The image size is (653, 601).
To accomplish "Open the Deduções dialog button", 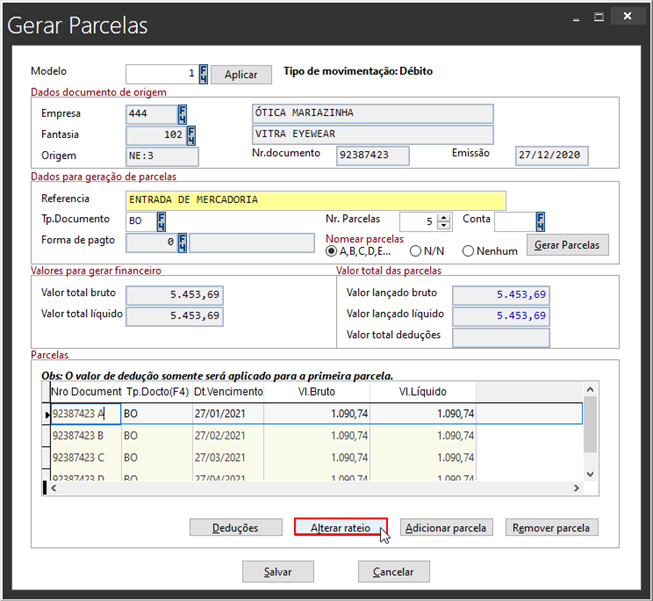I will (235, 527).
